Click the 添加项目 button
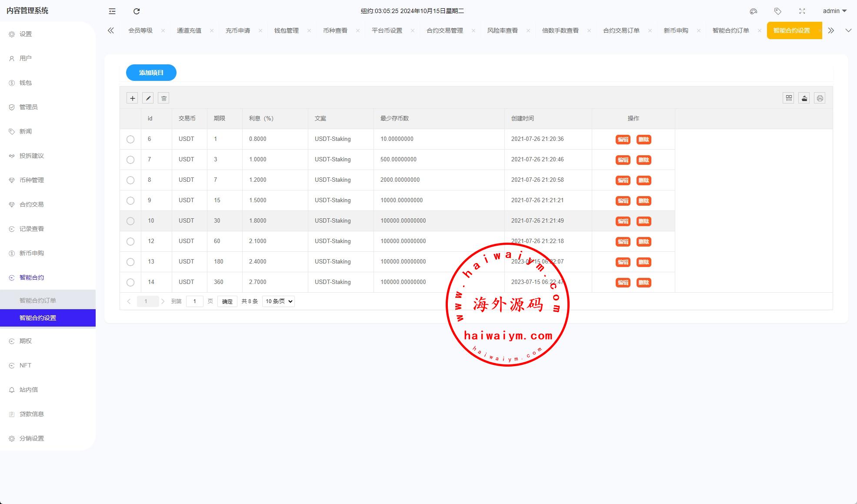This screenshot has height=504, width=857. 151,73
